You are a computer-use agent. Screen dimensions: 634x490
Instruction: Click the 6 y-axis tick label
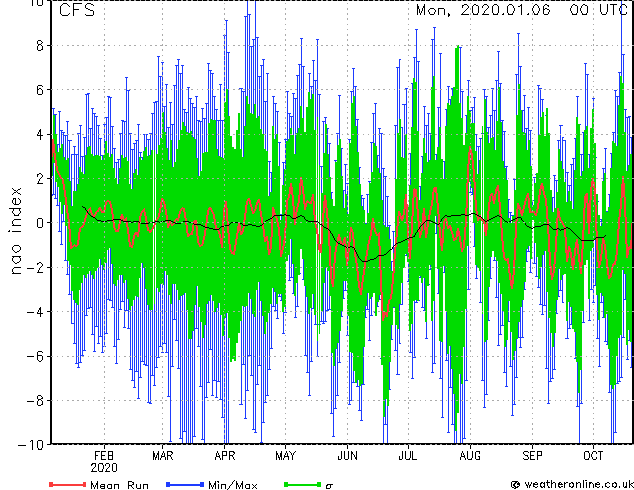coord(40,90)
